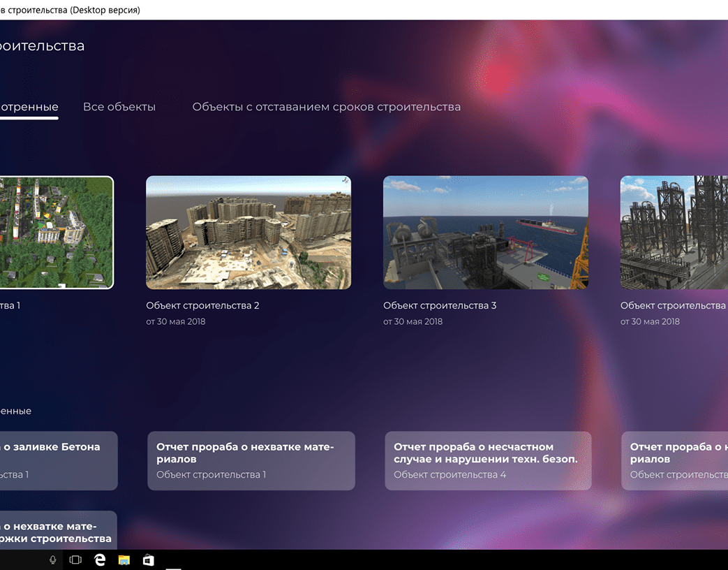Open the materials shortage report for object 1

coord(251,461)
